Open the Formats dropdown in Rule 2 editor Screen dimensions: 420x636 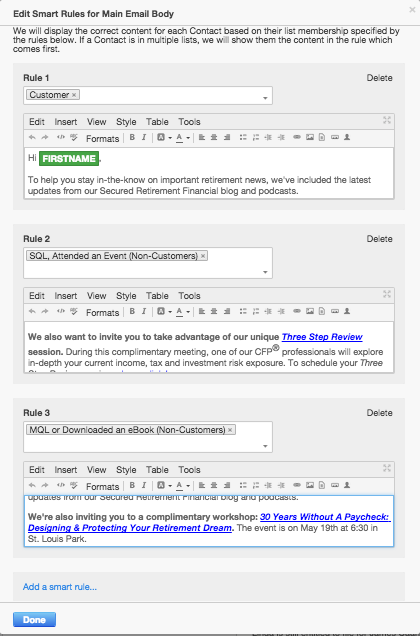(x=102, y=312)
